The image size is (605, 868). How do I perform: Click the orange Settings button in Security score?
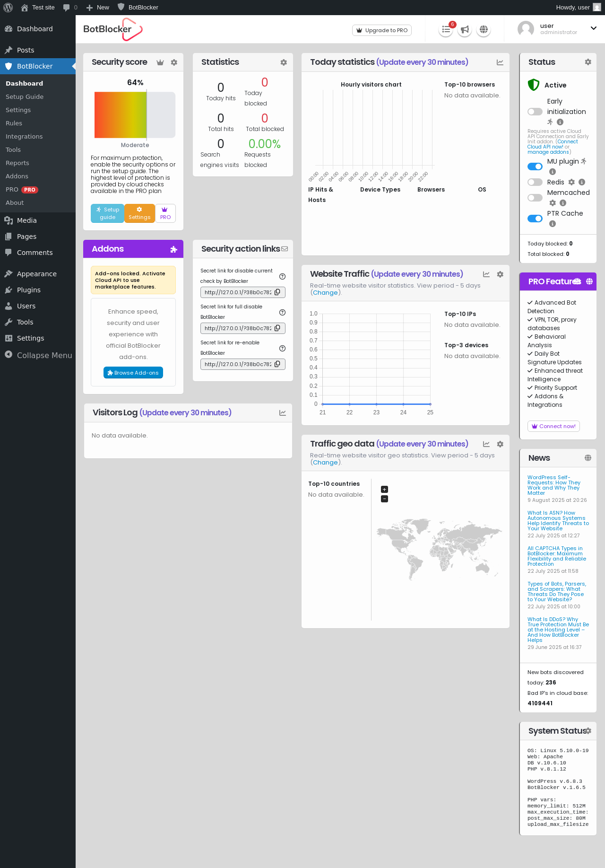tap(139, 213)
